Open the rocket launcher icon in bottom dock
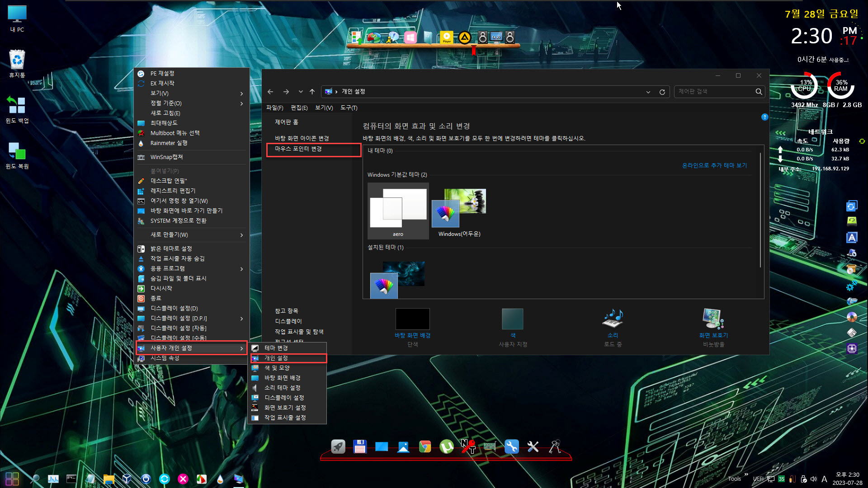This screenshot has height=488, width=868. pos(338,446)
